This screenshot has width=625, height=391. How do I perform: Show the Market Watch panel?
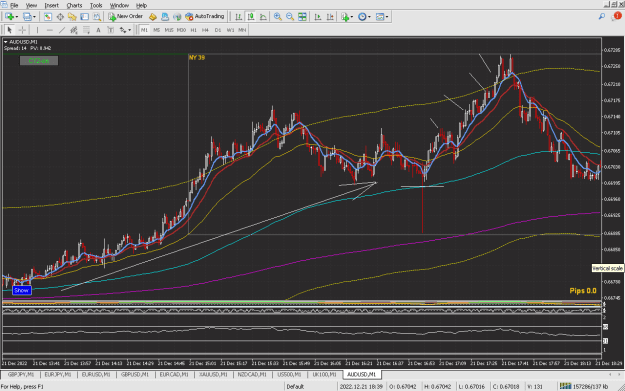47,17
